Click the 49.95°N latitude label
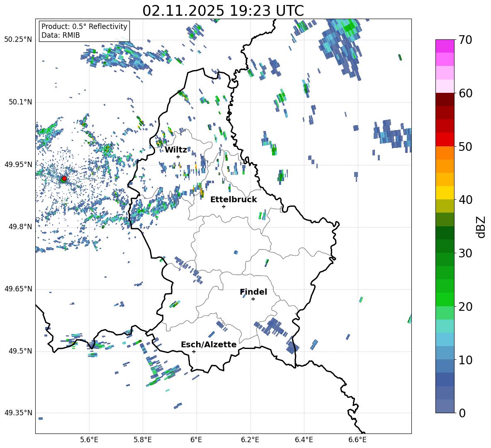Image resolution: width=491 pixels, height=448 pixels. (x=18, y=164)
